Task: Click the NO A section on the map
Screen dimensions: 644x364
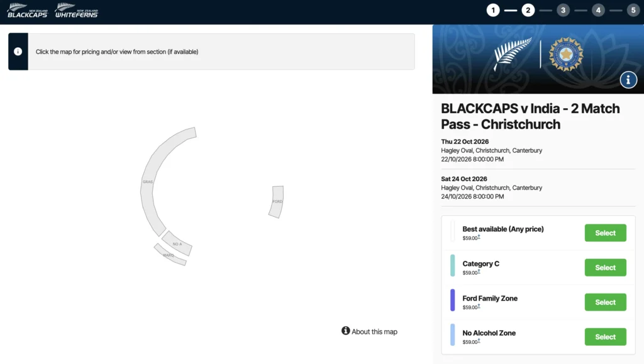Action: [177, 244]
